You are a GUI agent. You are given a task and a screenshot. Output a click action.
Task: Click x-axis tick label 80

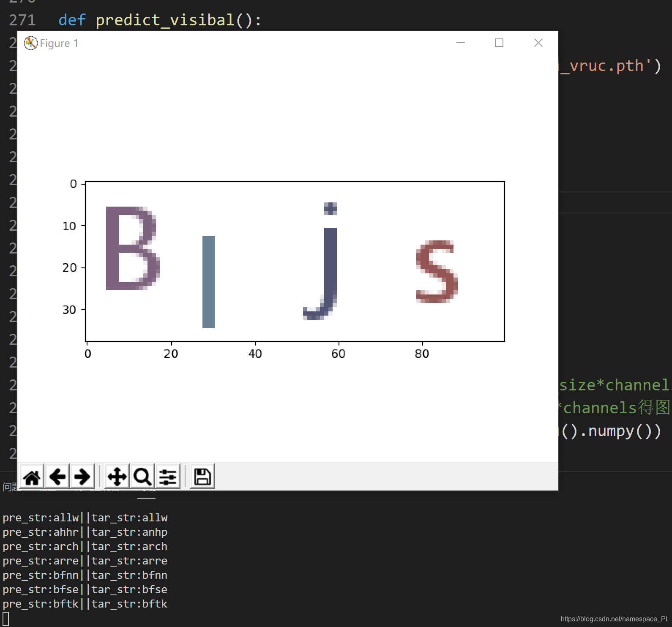pyautogui.click(x=422, y=354)
